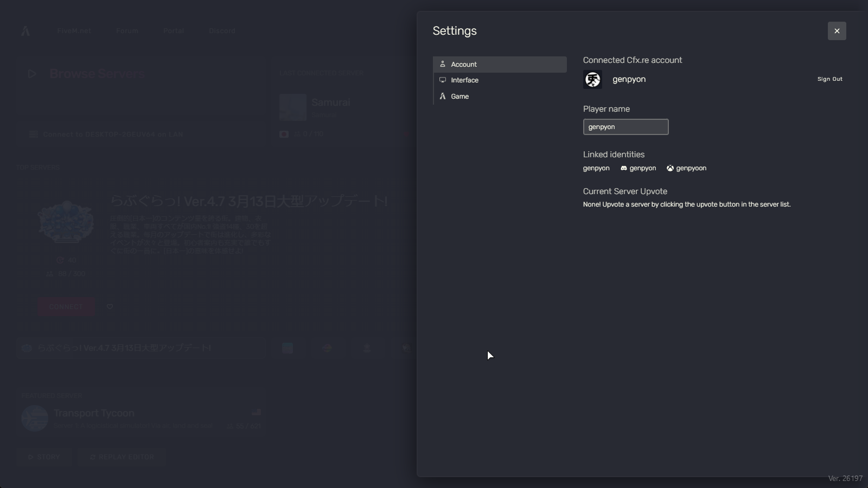Image resolution: width=868 pixels, height=488 pixels.
Task: Click the connected account name genpyon
Action: [x=629, y=79]
